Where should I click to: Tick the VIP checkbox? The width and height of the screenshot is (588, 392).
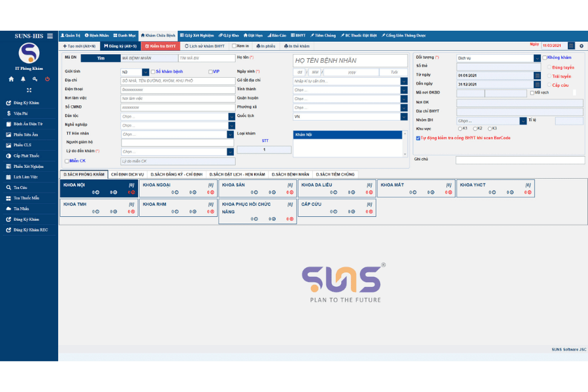point(210,72)
